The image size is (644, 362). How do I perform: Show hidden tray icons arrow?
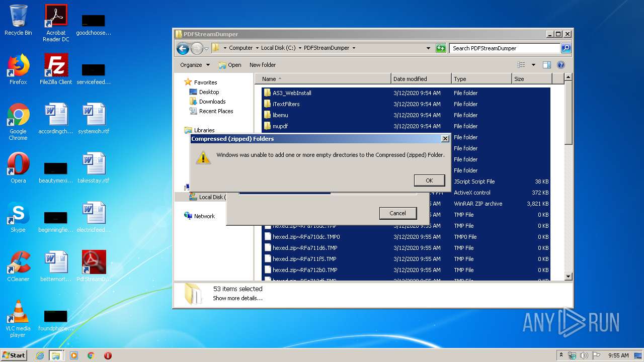pos(561,355)
